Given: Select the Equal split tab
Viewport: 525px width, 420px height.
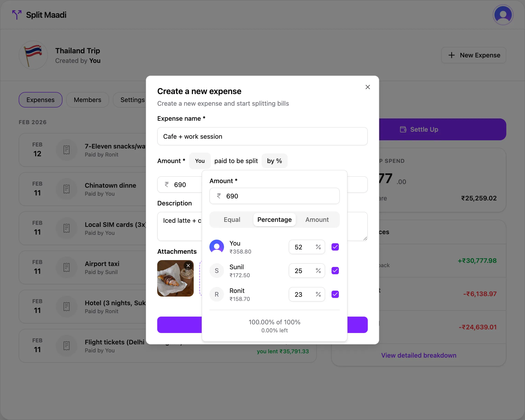Looking at the screenshot, I should (232, 220).
